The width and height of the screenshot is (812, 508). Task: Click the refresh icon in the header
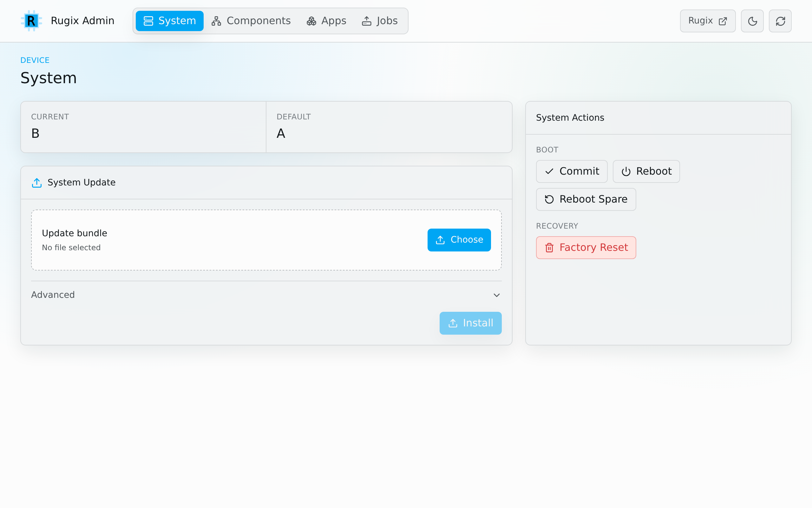pos(780,21)
